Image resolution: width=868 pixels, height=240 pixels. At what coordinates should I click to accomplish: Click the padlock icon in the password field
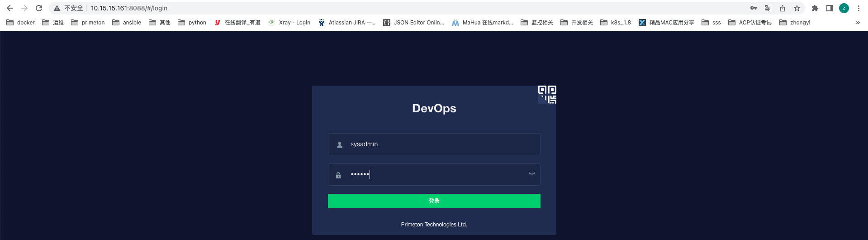click(338, 175)
